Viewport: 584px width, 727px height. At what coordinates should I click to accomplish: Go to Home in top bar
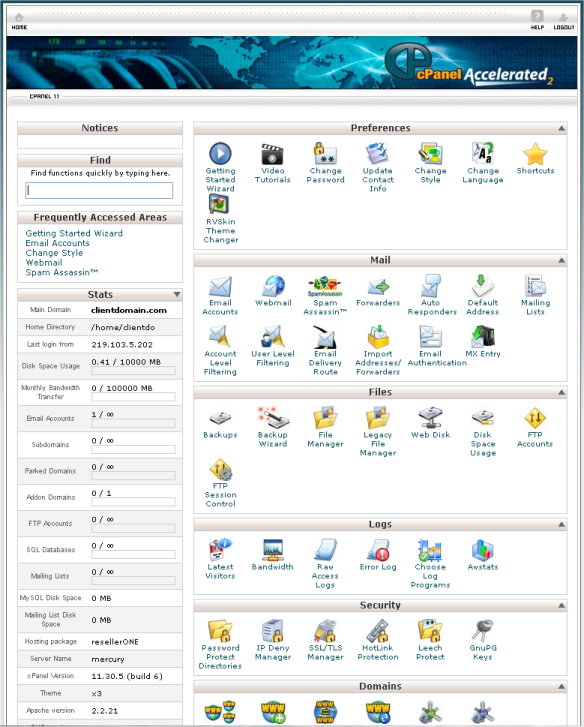point(19,21)
